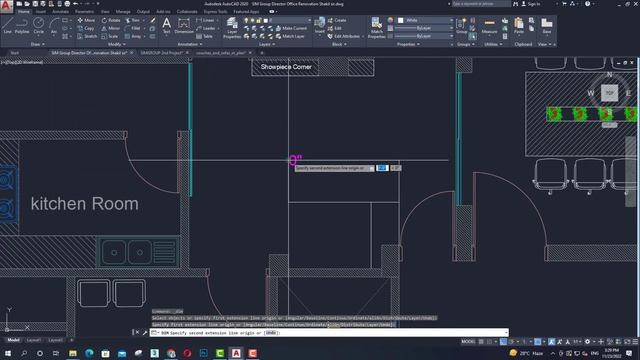The image size is (640, 360).
Task: Toggle layer lock icon in Layers panel
Action: coord(258,20)
